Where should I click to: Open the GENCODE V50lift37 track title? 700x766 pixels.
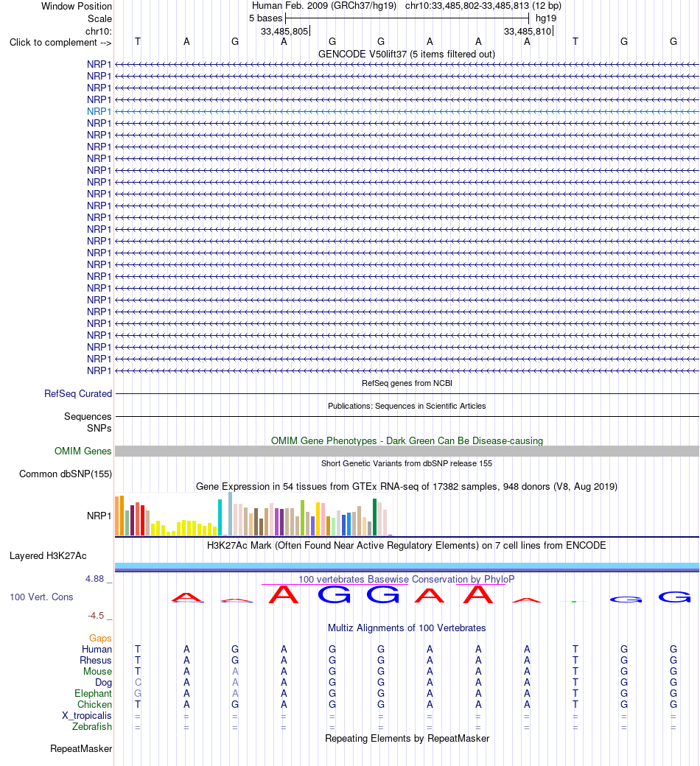coord(407,54)
